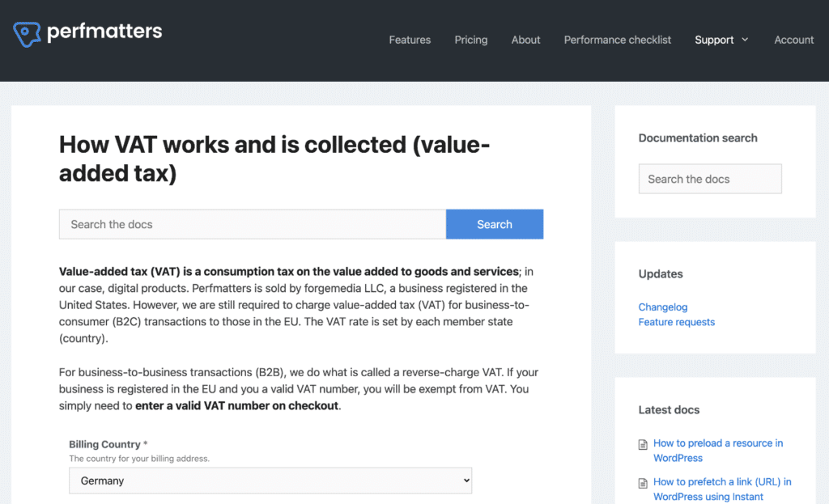
Task: Click the perfmatters wordmark text
Action: (104, 32)
